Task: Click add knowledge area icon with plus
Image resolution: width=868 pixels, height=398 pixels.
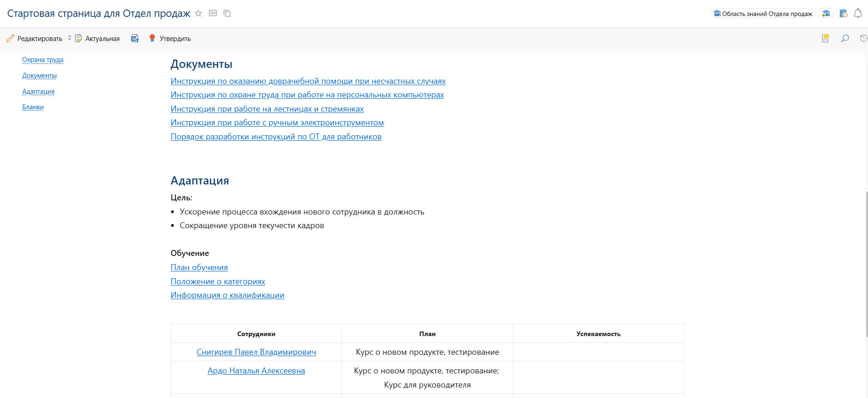Action: tap(826, 14)
